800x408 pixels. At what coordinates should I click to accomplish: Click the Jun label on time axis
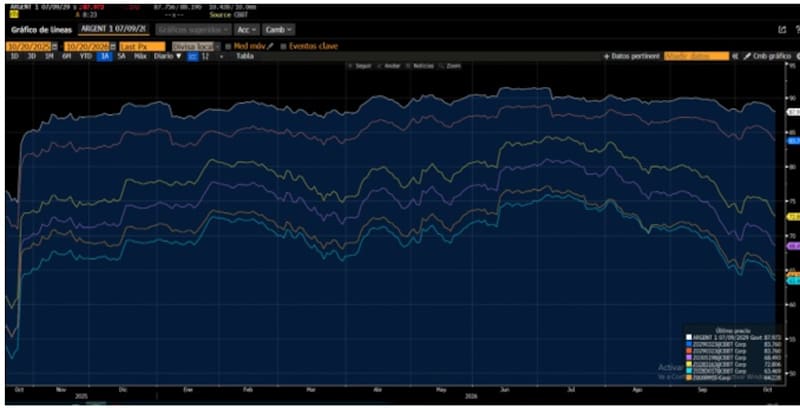(504, 389)
